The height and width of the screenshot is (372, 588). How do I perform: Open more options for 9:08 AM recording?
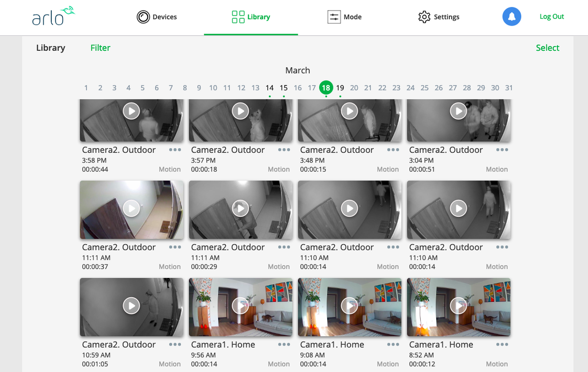[393, 344]
